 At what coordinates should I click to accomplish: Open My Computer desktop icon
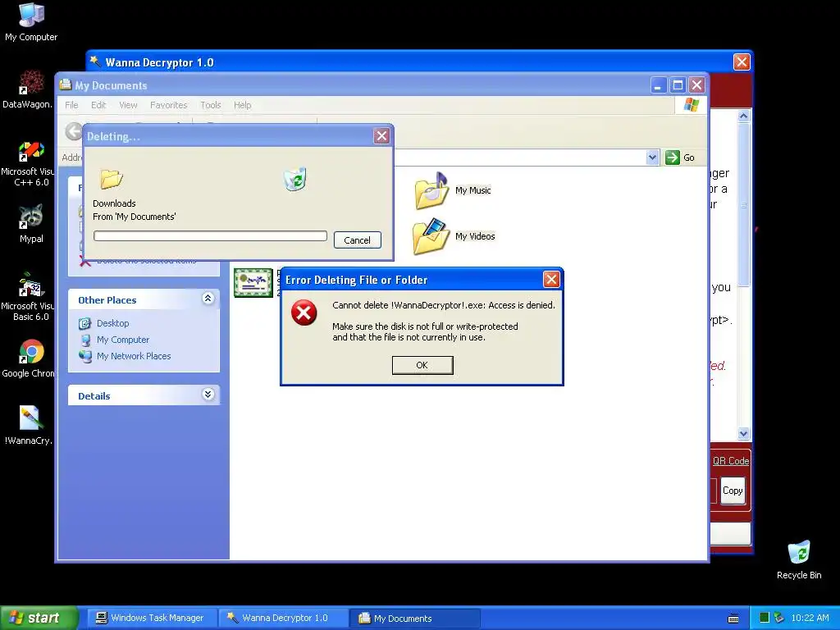pos(31,22)
